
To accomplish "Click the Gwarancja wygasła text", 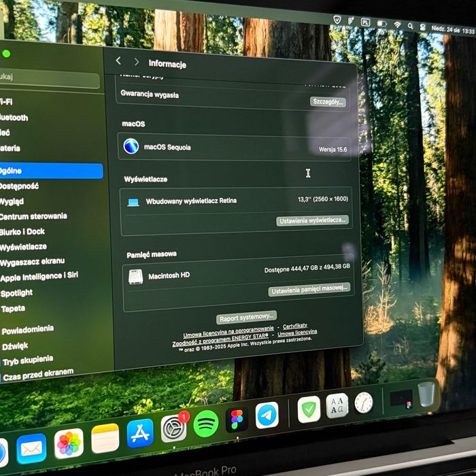I will point(150,94).
